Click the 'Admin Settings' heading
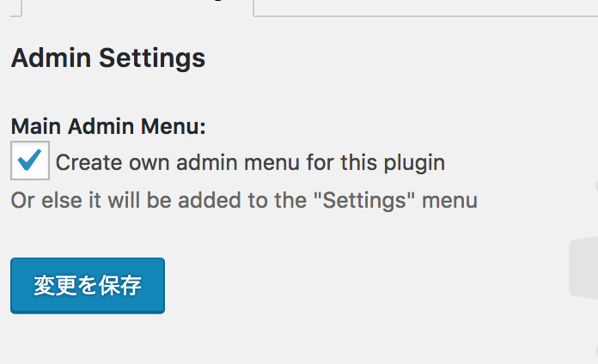Viewport: 598px width, 364px height. [108, 58]
